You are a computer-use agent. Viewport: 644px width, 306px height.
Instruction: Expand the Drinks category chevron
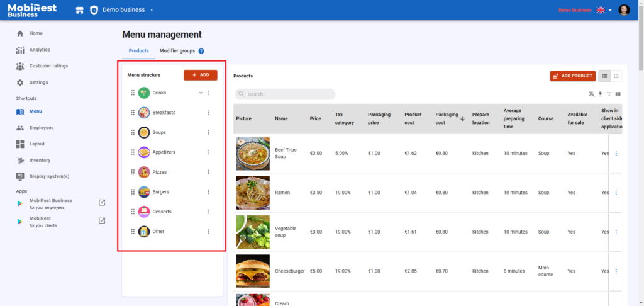(201, 93)
